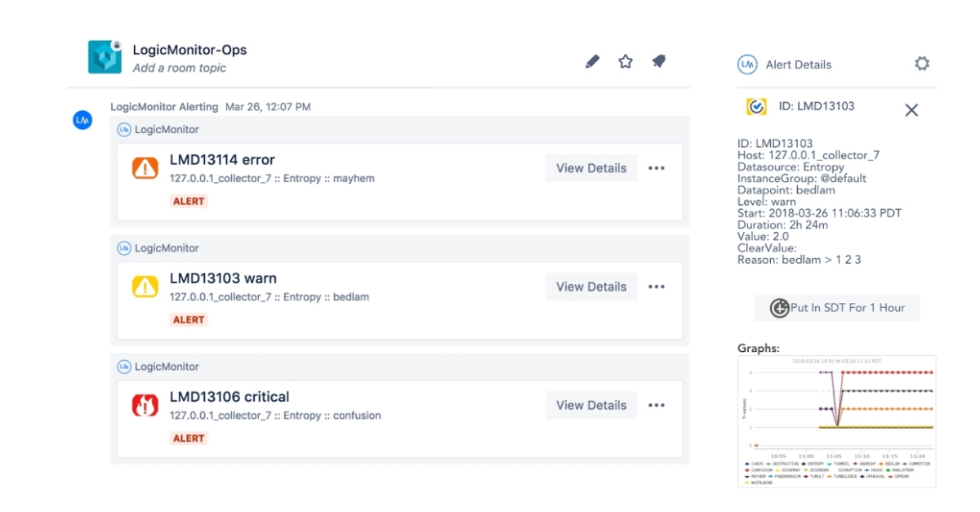
Task: Click the InstanceGroup: @default line
Action: coord(802,178)
